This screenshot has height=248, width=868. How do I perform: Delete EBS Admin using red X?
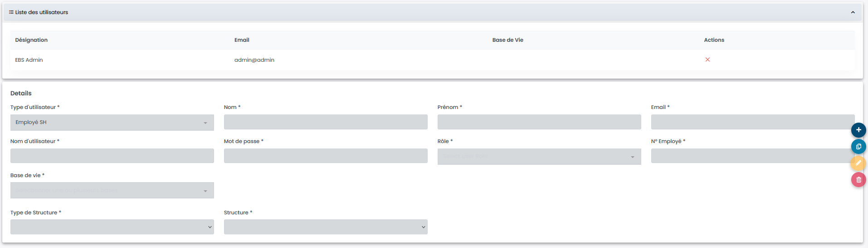pyautogui.click(x=707, y=60)
